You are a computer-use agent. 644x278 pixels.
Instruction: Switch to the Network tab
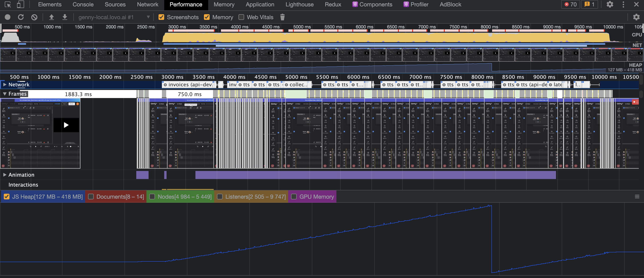[147, 4]
